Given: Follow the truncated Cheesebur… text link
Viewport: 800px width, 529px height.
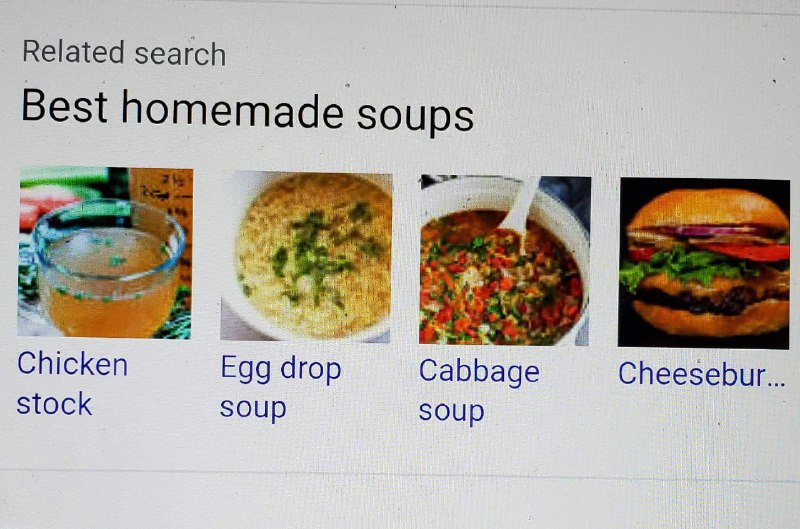Looking at the screenshot, I should pos(702,373).
